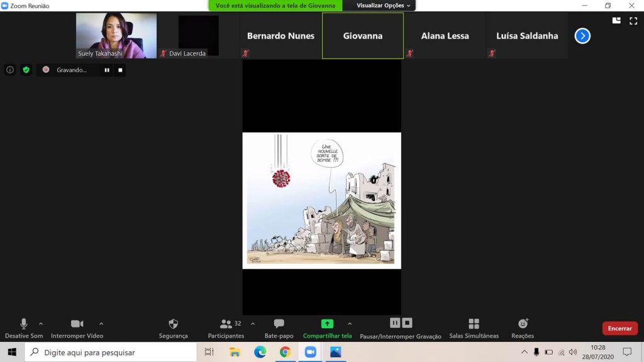Viewport: 644px width, 362px height.
Task: Show next participants with the blue arrow
Action: point(582,36)
